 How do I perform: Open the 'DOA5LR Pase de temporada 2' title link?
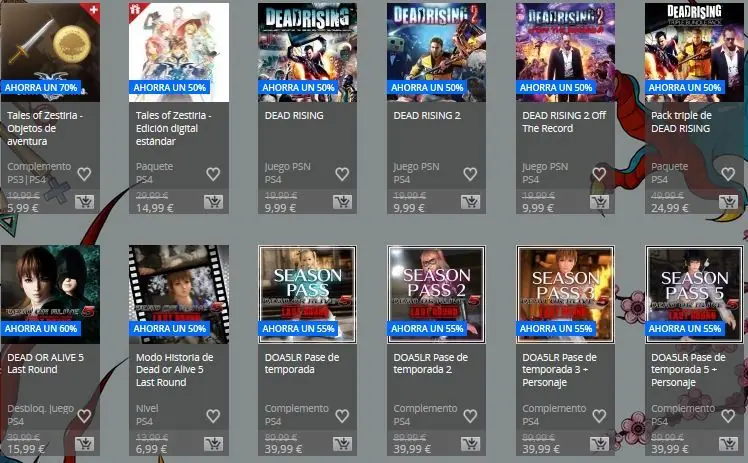pyautogui.click(x=430, y=363)
